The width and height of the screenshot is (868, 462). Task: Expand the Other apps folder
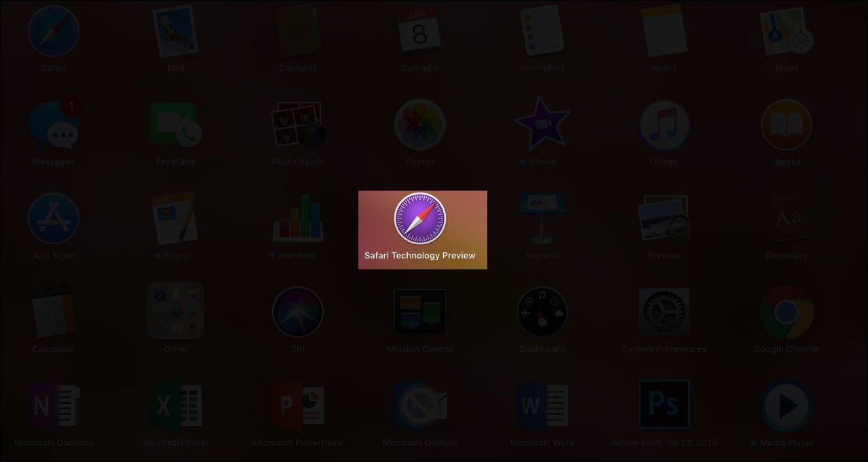[176, 311]
